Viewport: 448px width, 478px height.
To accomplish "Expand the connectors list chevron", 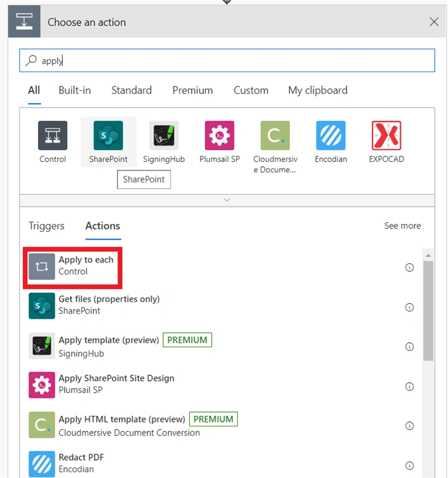I will 226,200.
